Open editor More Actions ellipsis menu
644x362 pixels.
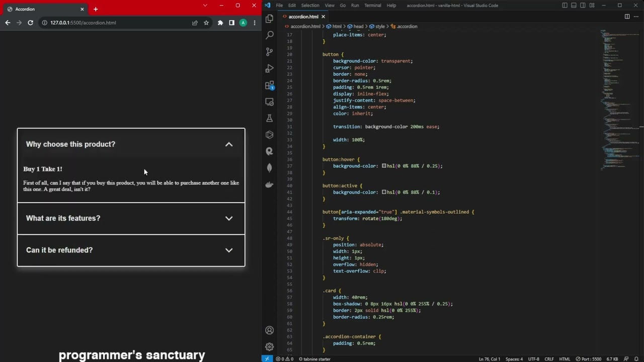pyautogui.click(x=636, y=17)
